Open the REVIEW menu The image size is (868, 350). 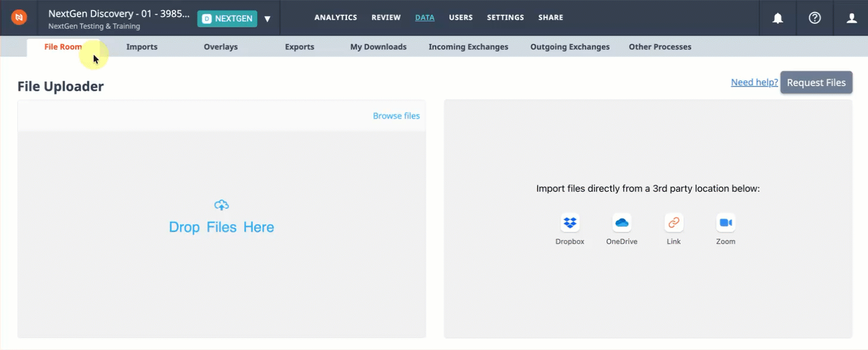(x=386, y=18)
